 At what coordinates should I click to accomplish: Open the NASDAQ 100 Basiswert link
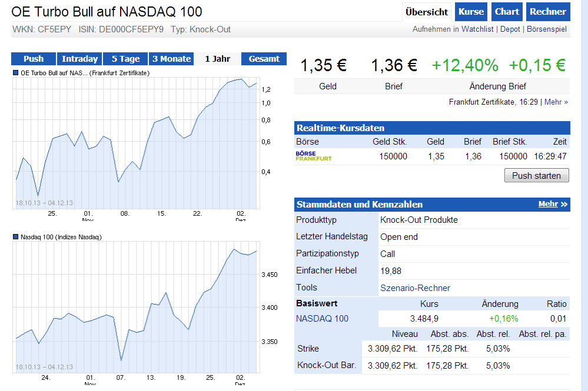322,319
